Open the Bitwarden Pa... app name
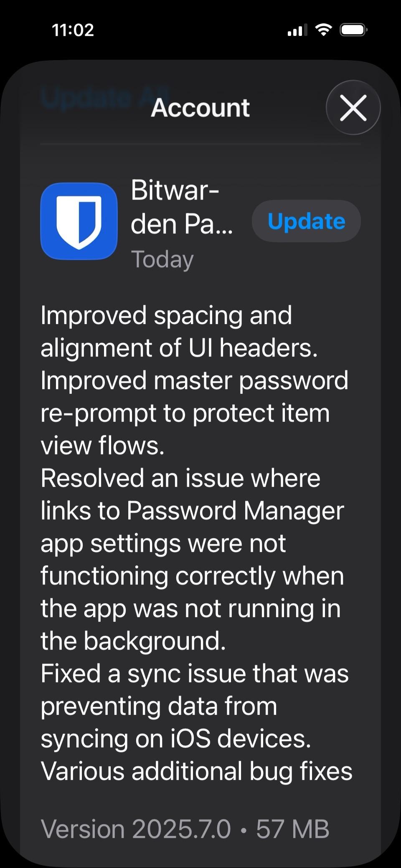 [182, 207]
